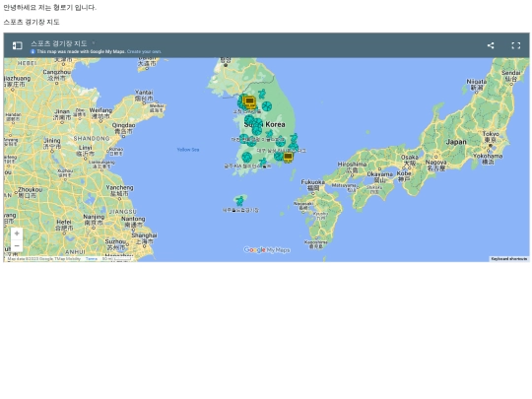Click the Yokohama city label
Viewport: 532px width, 399px height.
click(x=488, y=159)
